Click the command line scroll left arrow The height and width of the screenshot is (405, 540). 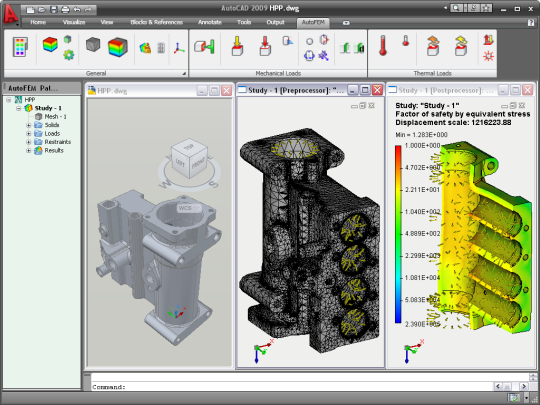click(x=498, y=387)
